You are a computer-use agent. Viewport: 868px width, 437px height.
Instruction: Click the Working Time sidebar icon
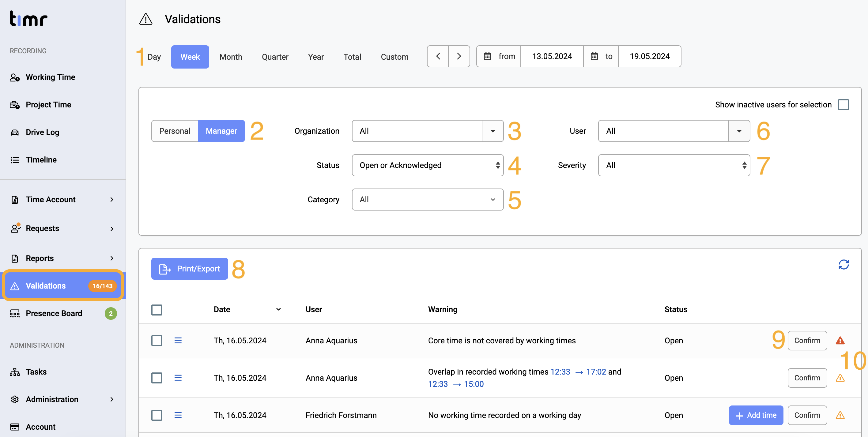coord(15,77)
